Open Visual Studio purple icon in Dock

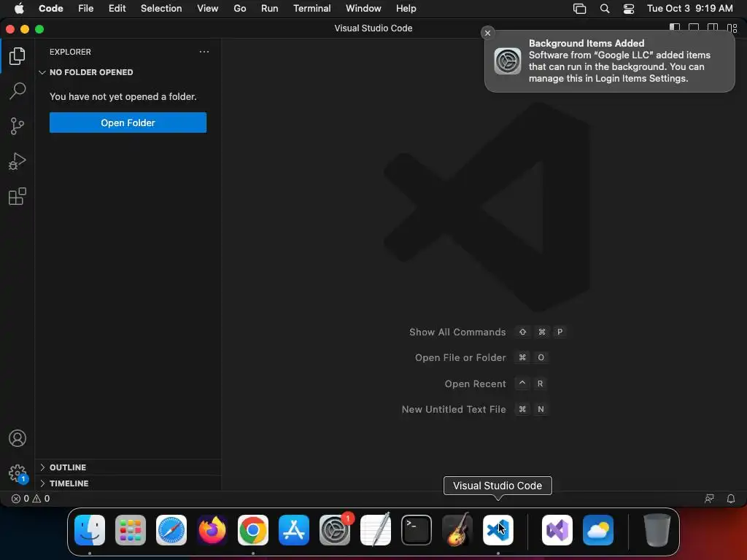[557, 530]
